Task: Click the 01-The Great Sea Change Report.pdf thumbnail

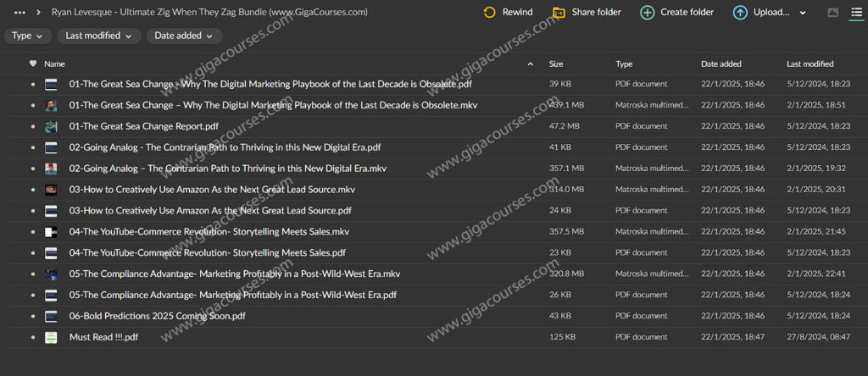Action: (52, 126)
